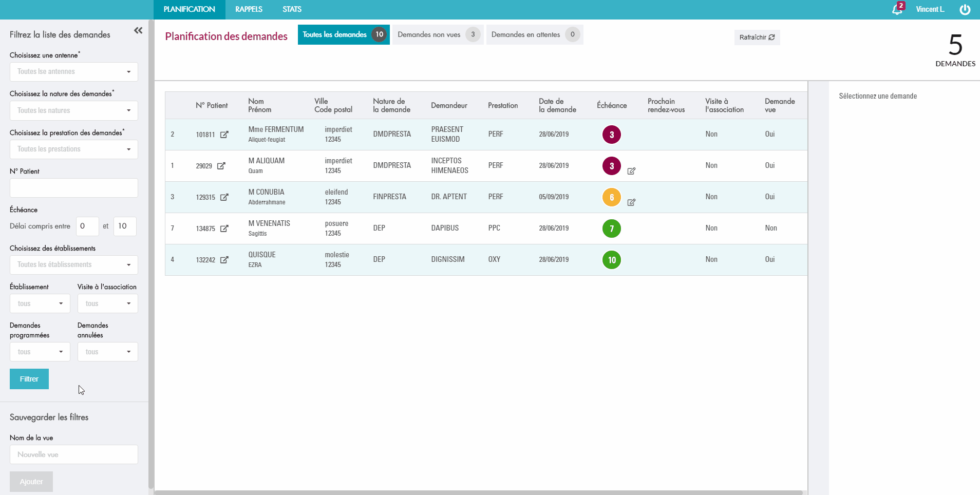Open patient 132242 external link icon
This screenshot has height=495, width=980.
click(x=224, y=260)
